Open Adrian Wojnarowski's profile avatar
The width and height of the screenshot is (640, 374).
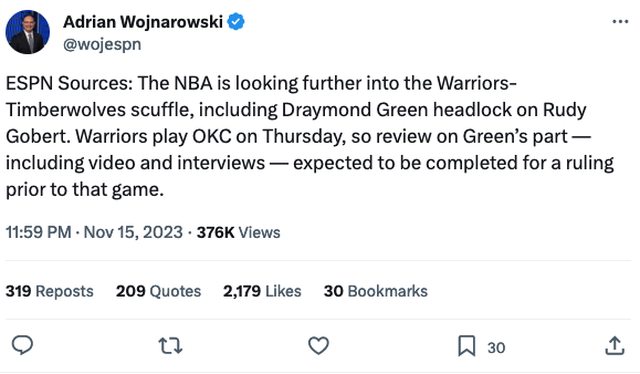pos(27,32)
